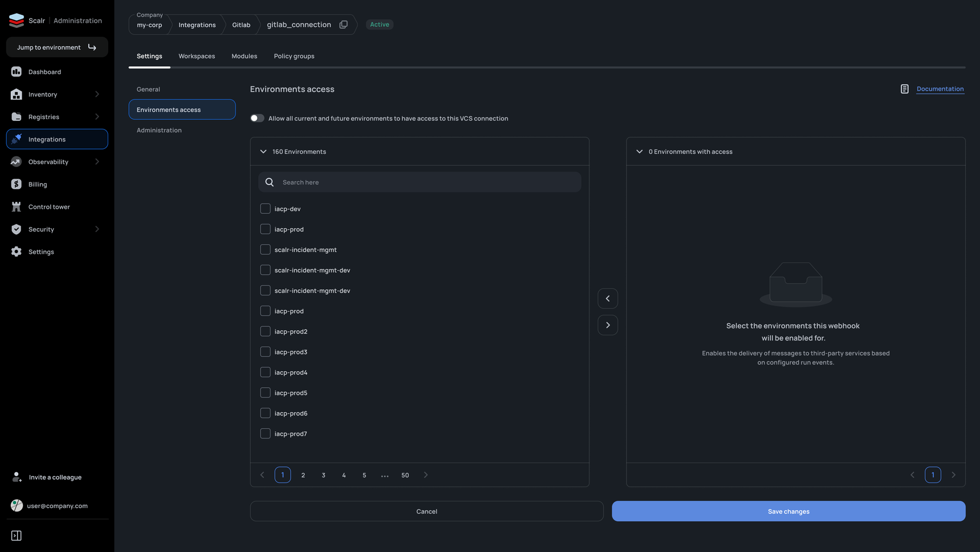This screenshot has width=980, height=552.
Task: Open the Jump to environment selector
Action: (57, 47)
